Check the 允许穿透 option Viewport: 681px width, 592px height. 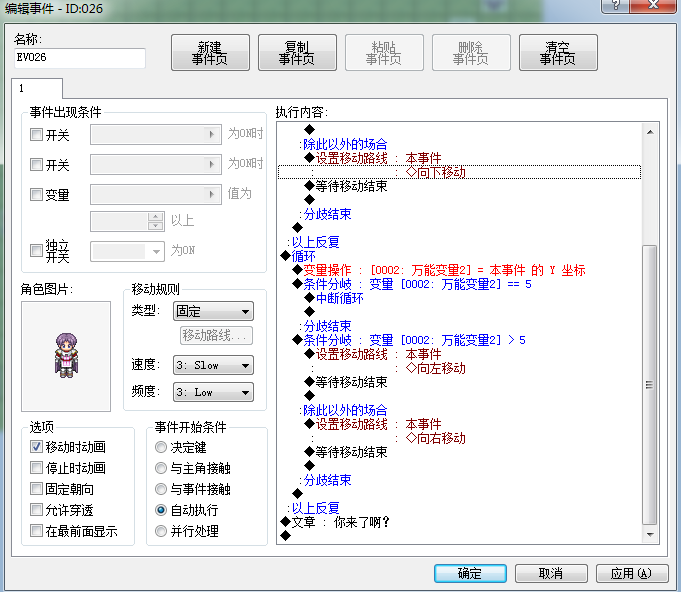coord(36,509)
